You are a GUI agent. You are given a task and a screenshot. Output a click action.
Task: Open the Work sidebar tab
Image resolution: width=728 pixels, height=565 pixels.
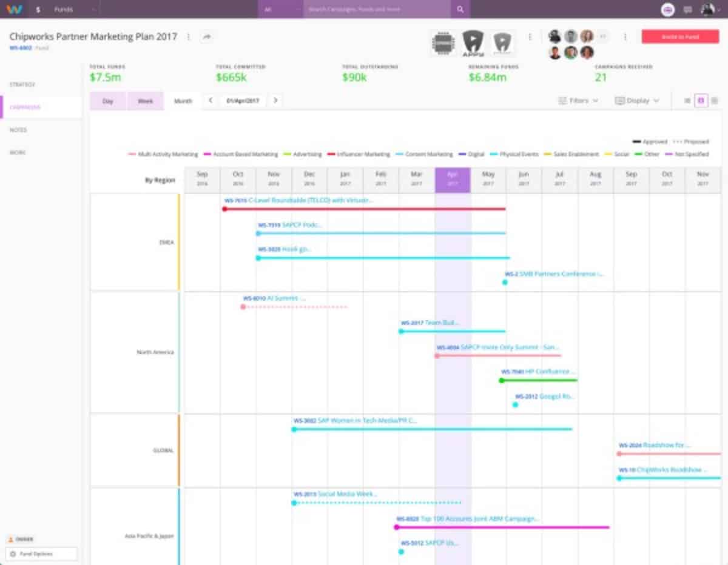point(17,153)
